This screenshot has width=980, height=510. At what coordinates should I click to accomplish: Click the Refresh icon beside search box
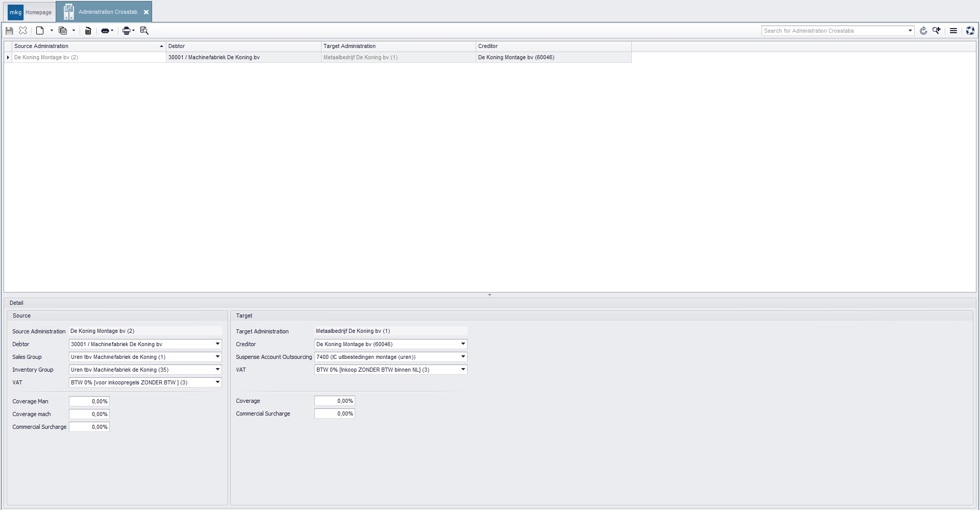click(x=923, y=31)
